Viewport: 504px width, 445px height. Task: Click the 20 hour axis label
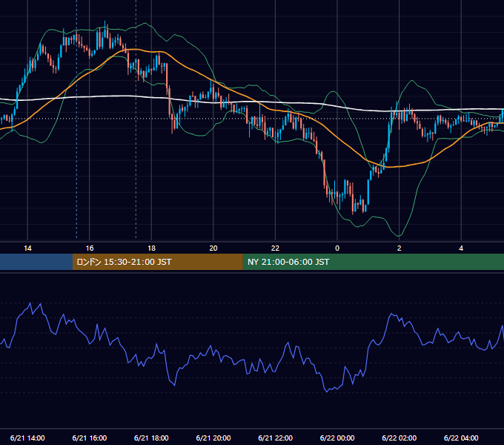point(213,248)
